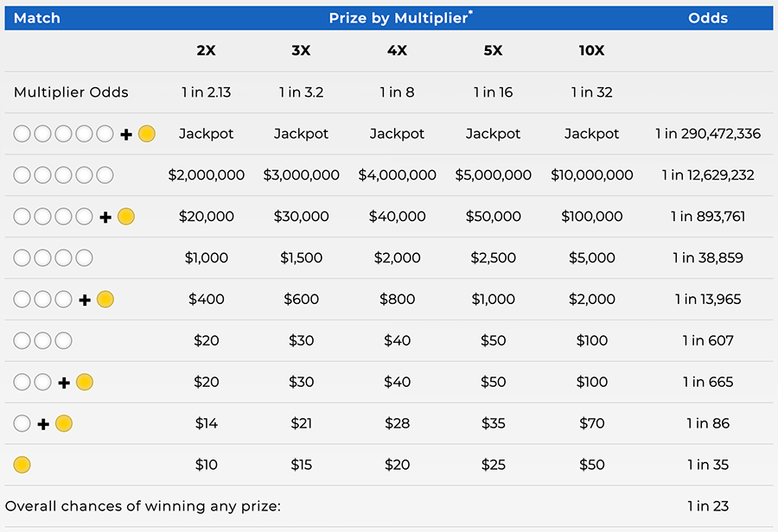Click the gold ball in the jackpot row
The height and width of the screenshot is (532, 778).
(x=147, y=134)
